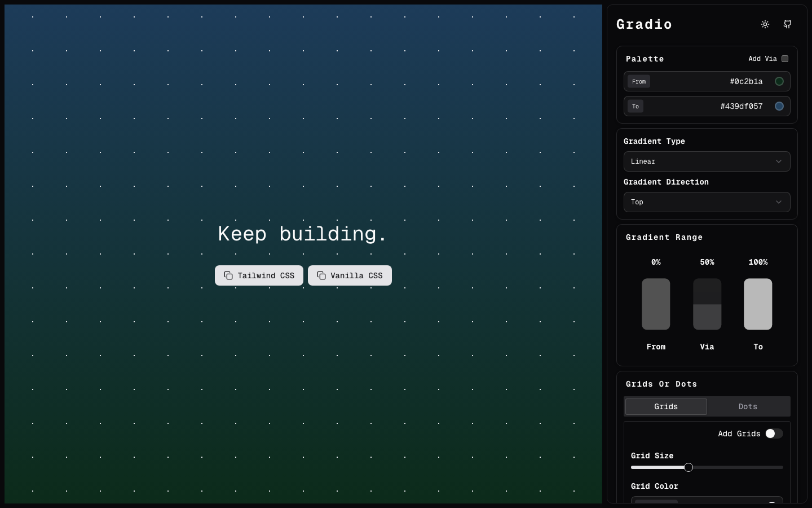Open the Gradient Direction dropdown
Screen dimensions: 812x508
[x=707, y=202]
